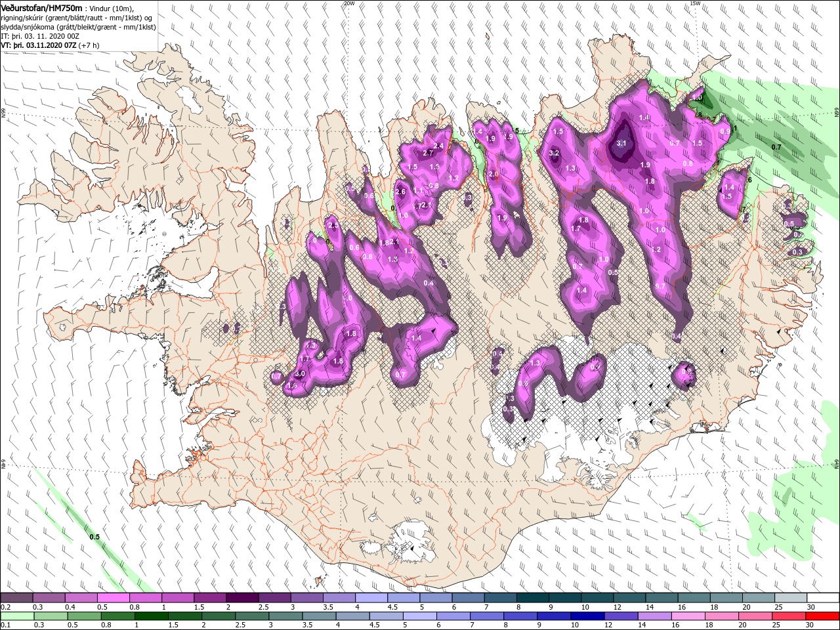Select darkest green lower-row swatch starting at 1

click(x=152, y=616)
